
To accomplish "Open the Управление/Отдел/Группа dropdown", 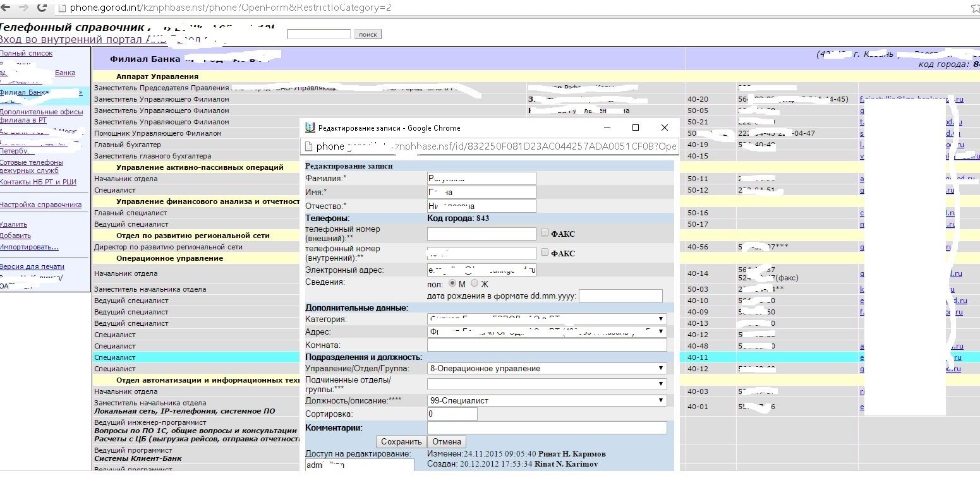I will tap(547, 368).
